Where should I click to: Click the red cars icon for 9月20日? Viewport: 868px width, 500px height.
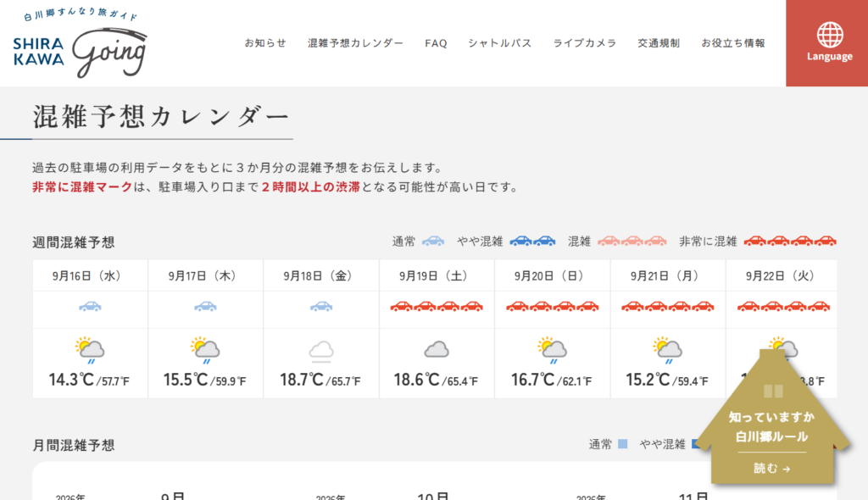553,306
